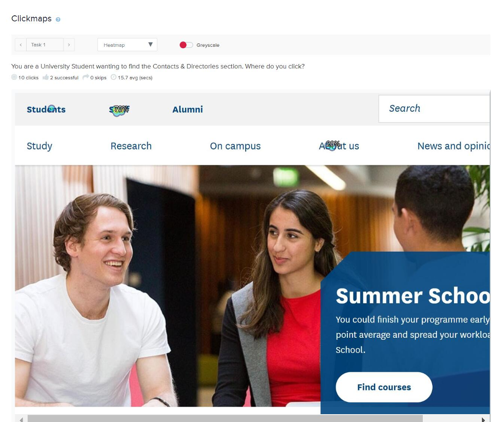Go to next task with right chevron
Viewport: 504px width, 422px height.
tap(69, 45)
